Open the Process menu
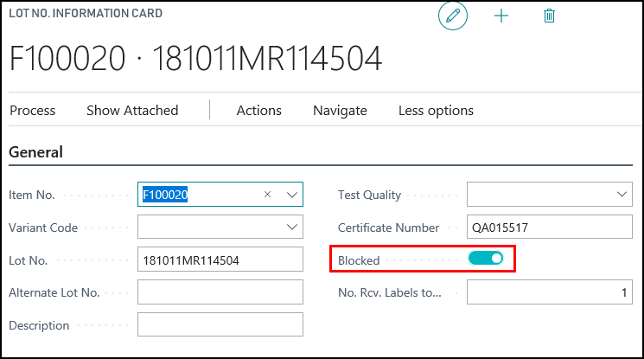The image size is (644, 359). tap(32, 110)
